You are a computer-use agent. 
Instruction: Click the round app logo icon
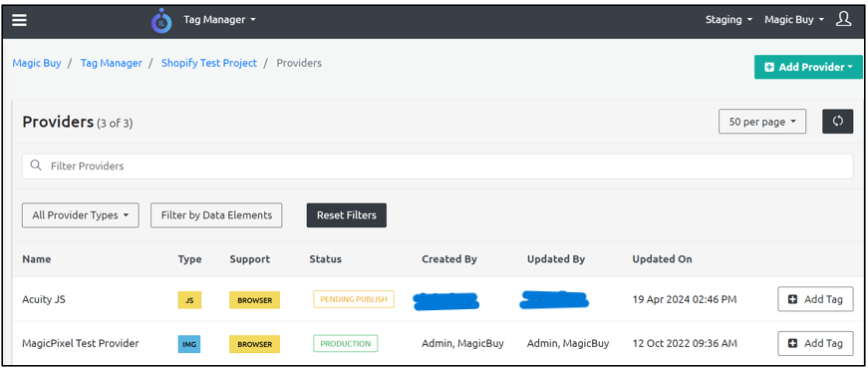pyautogui.click(x=161, y=21)
